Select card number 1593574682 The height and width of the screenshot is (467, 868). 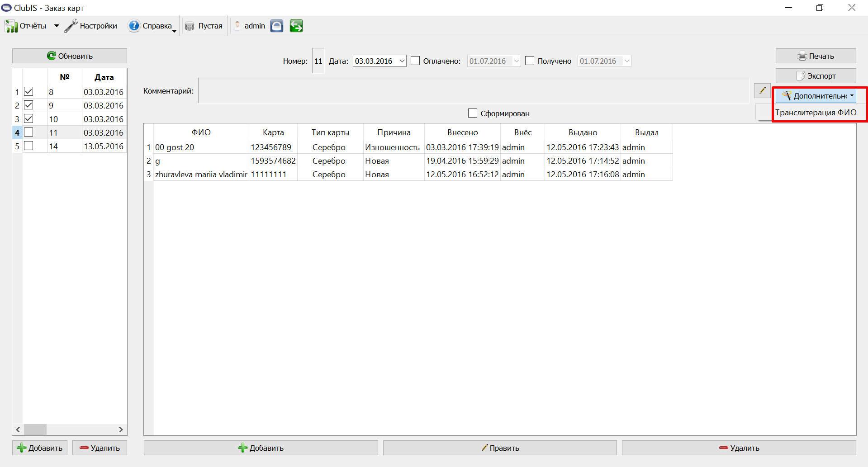coord(273,161)
